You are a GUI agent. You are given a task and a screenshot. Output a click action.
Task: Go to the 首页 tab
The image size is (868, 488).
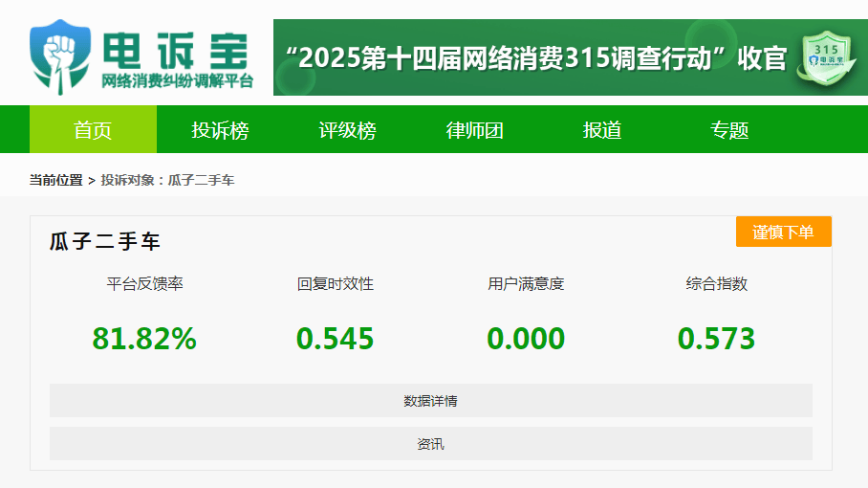point(93,130)
